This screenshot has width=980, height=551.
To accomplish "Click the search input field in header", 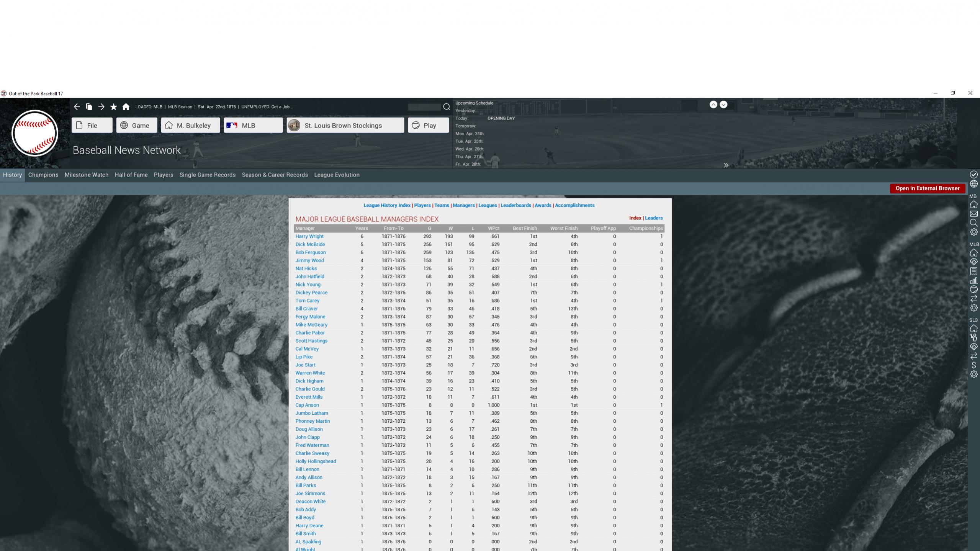I will 424,107.
